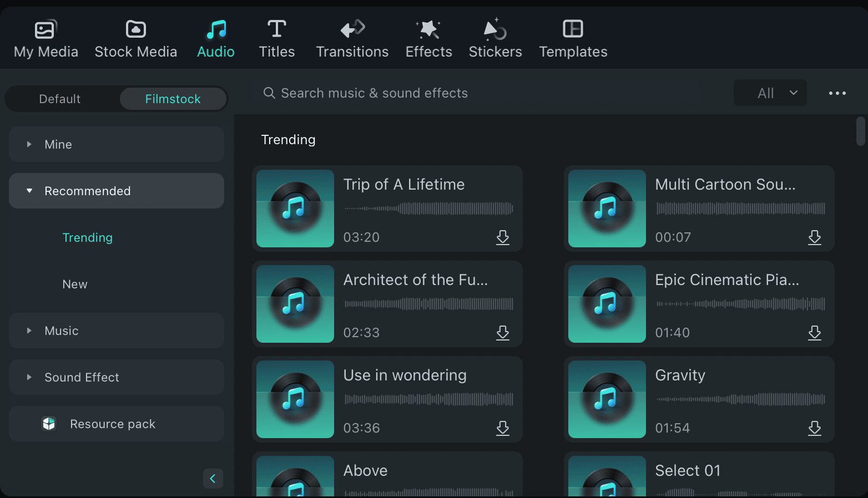The height and width of the screenshot is (498, 868).
Task: Click the Architect of the Fu... title
Action: pos(416,280)
